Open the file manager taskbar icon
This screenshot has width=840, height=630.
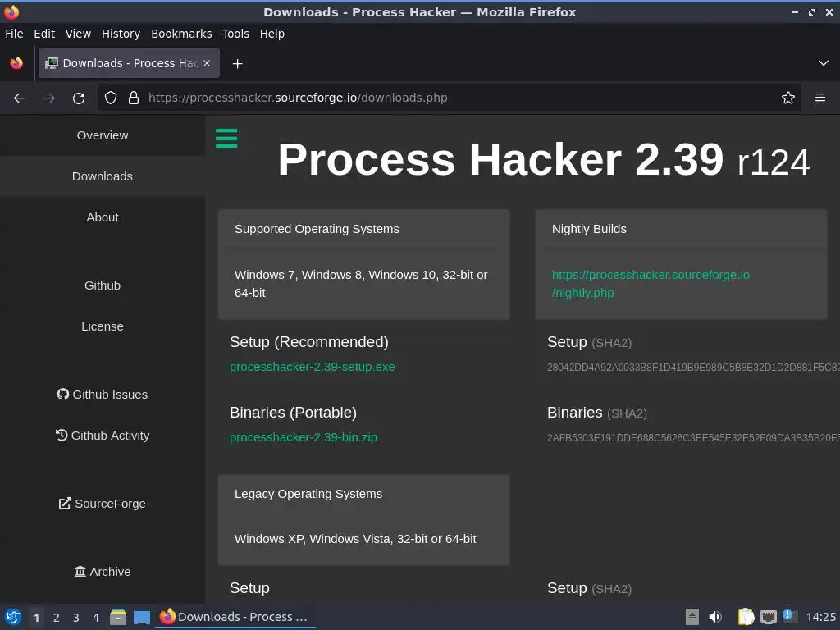[x=118, y=617]
